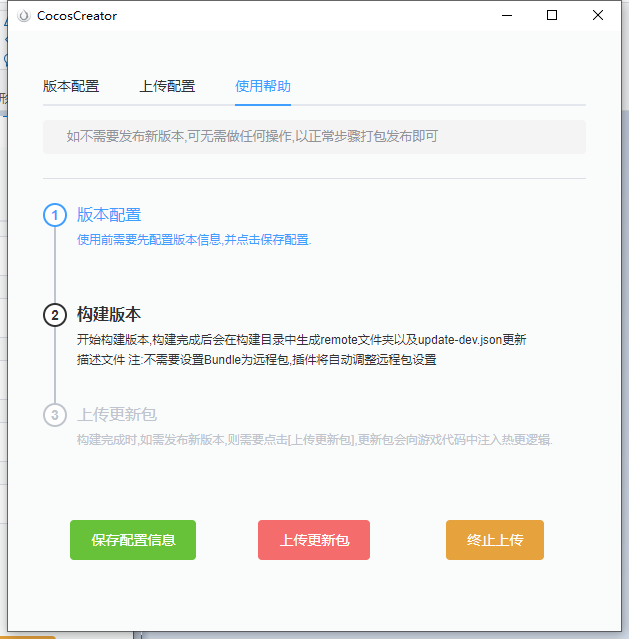The height and width of the screenshot is (639, 629).
Task: Click the 版本配置 step title
Action: (109, 215)
